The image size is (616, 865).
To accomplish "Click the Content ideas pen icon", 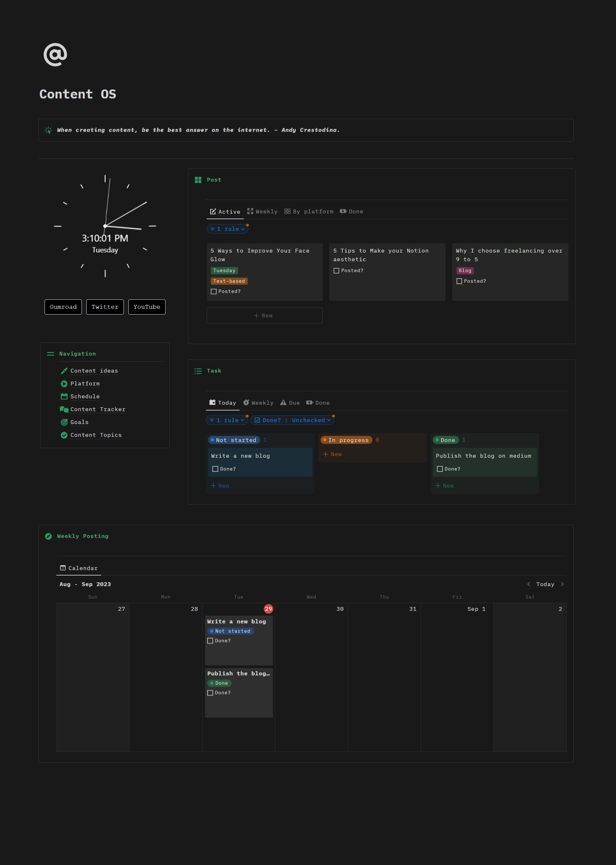I will tap(64, 371).
